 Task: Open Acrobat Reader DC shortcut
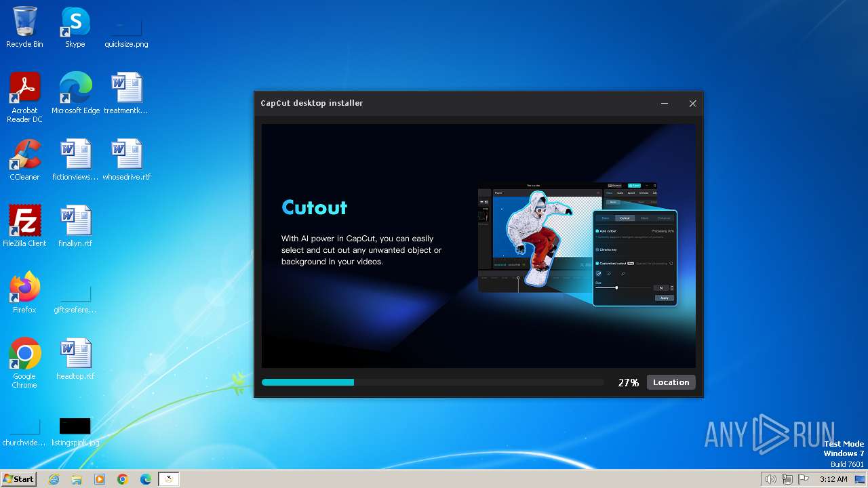(24, 97)
